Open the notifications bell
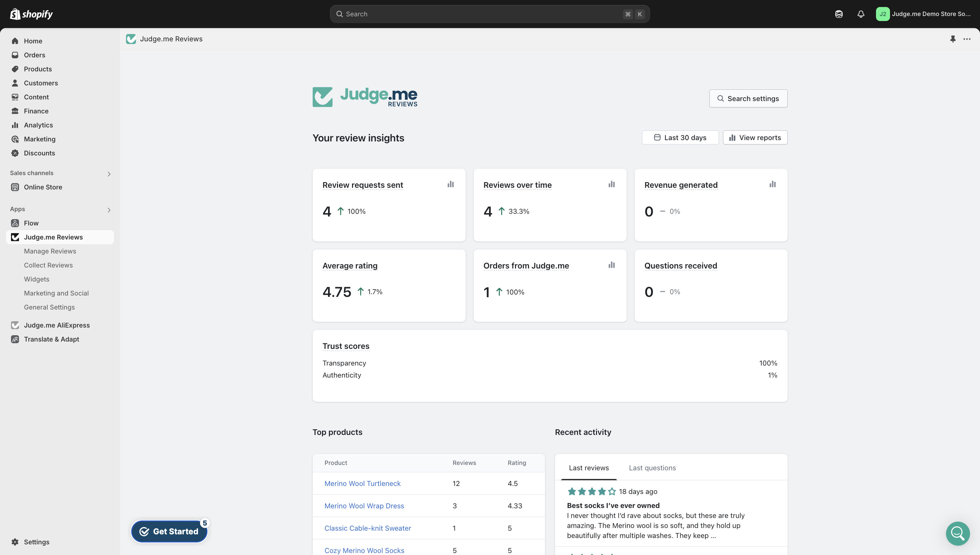The height and width of the screenshot is (555, 980). 861,14
